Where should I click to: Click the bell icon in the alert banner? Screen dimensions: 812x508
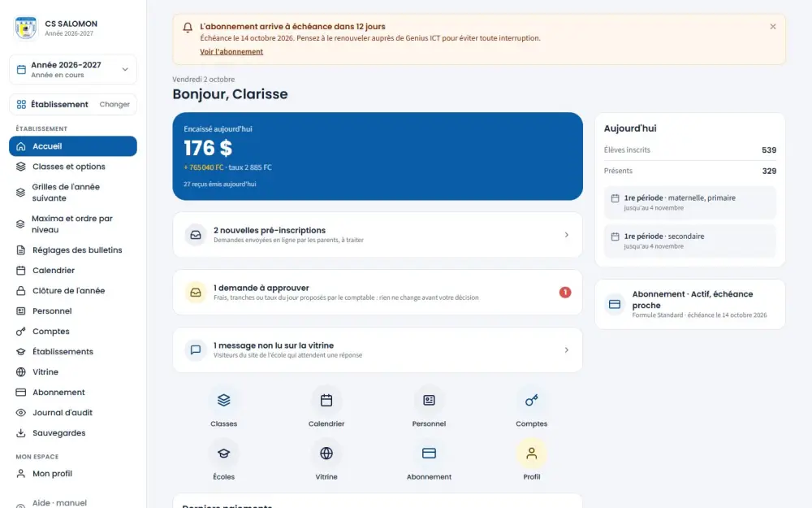pos(188,28)
